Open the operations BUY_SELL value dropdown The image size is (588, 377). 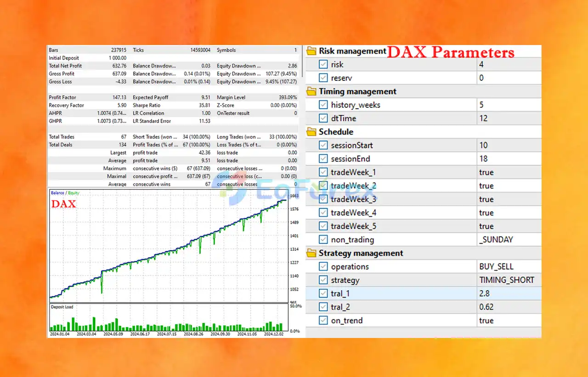[x=509, y=267]
